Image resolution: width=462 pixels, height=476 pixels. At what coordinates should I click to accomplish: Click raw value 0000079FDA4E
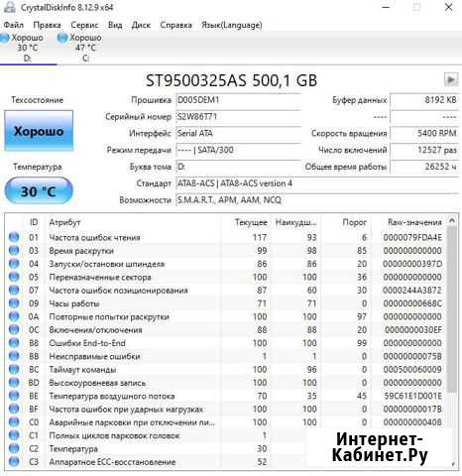[412, 237]
